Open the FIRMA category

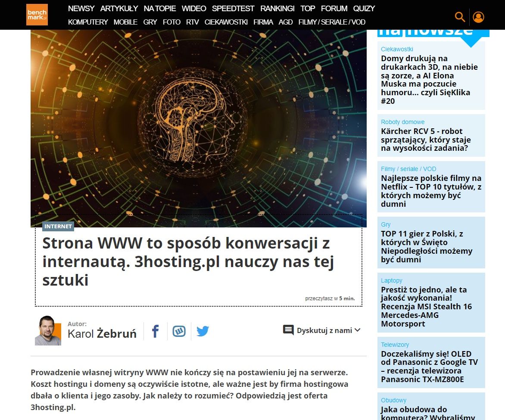point(263,22)
